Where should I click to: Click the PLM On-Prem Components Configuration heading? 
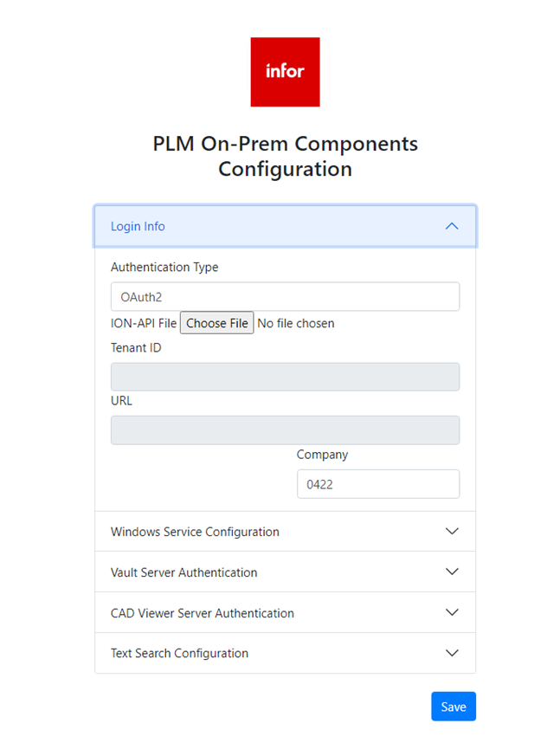point(285,156)
